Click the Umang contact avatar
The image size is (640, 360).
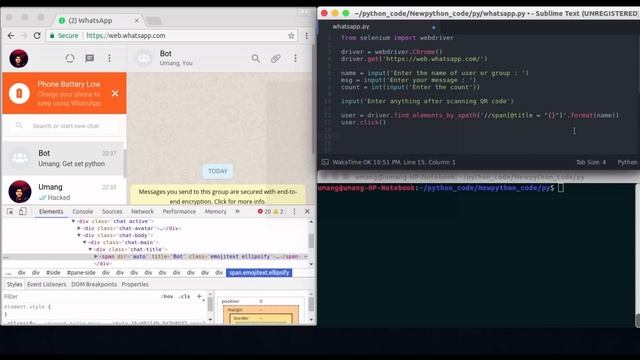pyautogui.click(x=20, y=191)
